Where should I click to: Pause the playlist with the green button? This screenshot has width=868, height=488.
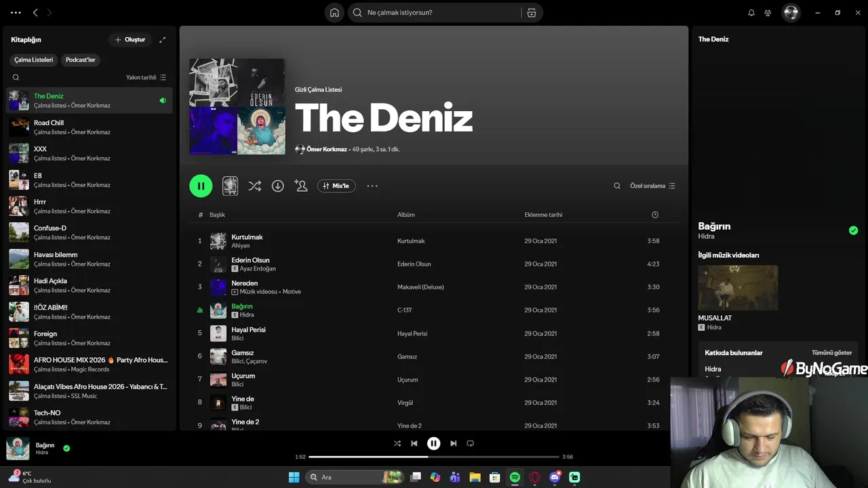pos(201,186)
